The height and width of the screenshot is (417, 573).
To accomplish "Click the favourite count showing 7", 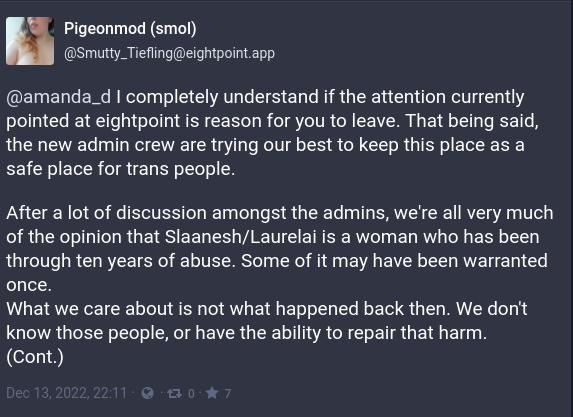I will pos(228,394).
